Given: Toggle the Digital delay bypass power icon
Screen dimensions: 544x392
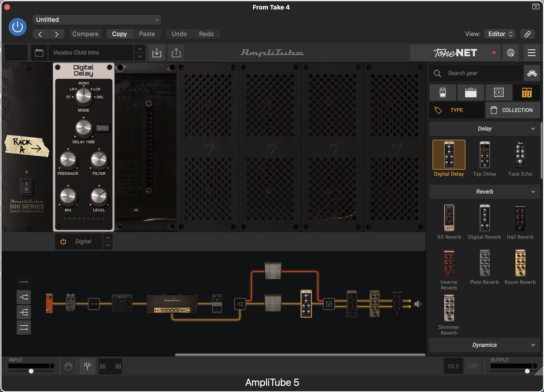Looking at the screenshot, I should point(63,242).
